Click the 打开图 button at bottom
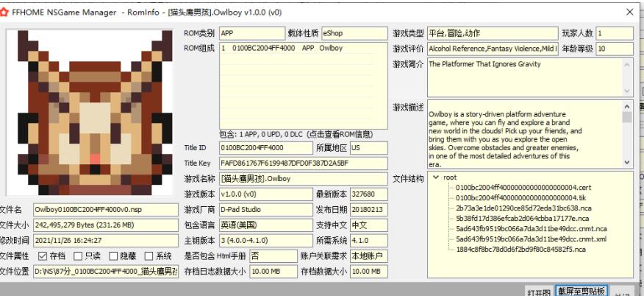This screenshot has width=644, height=296. pos(538,292)
